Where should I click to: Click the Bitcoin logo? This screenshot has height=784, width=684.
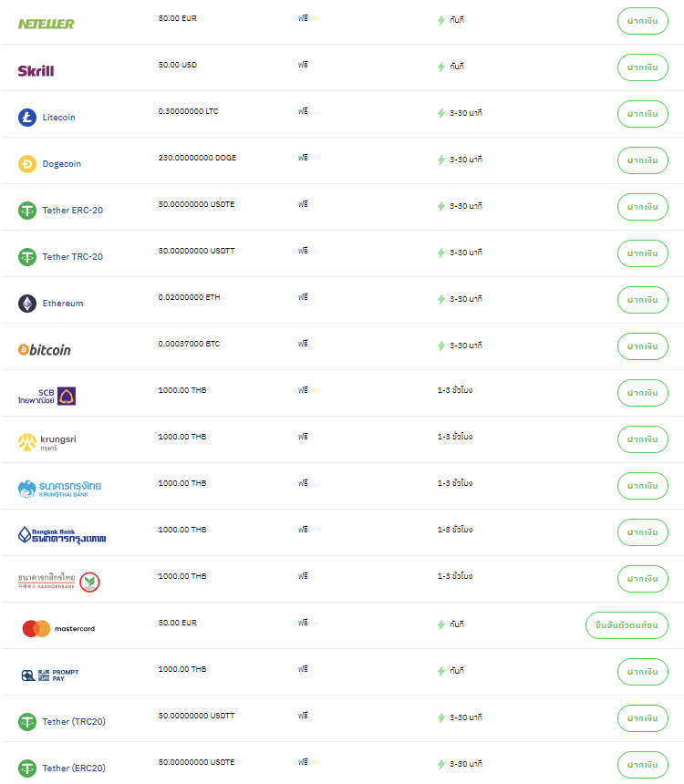[x=45, y=350]
